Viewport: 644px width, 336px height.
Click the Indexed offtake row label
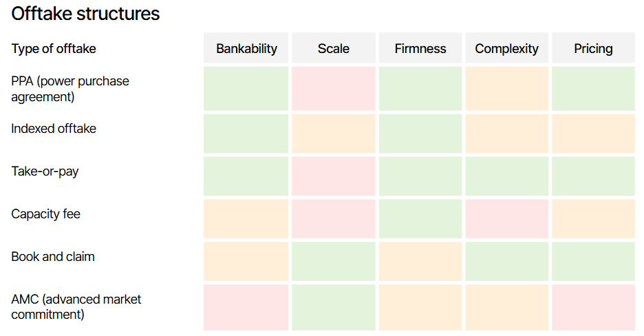54,129
